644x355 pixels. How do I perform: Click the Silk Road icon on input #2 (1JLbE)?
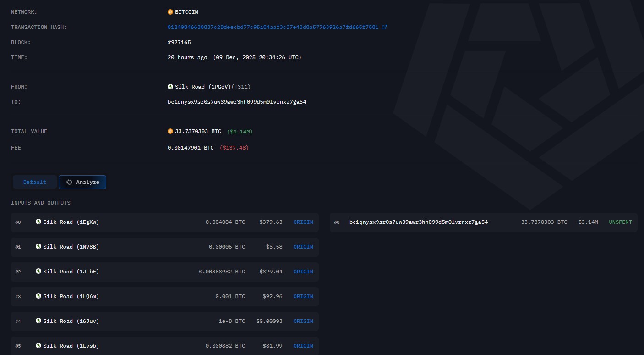point(38,272)
